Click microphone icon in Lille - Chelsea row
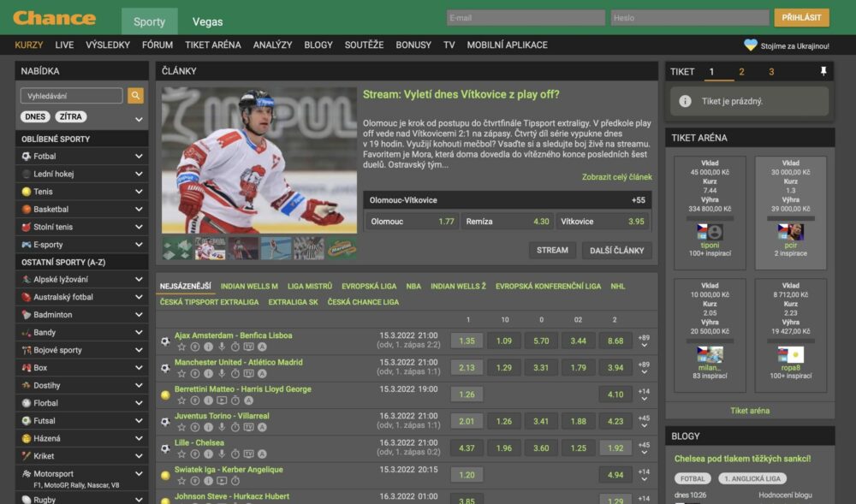The width and height of the screenshot is (856, 504). click(222, 454)
